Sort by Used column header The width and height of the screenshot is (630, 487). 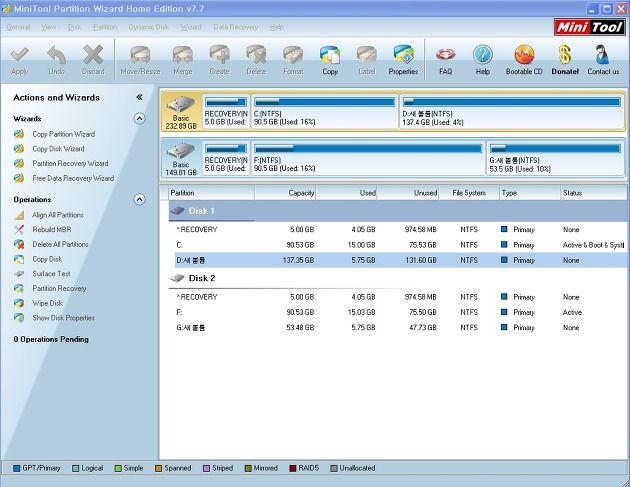[x=347, y=193]
